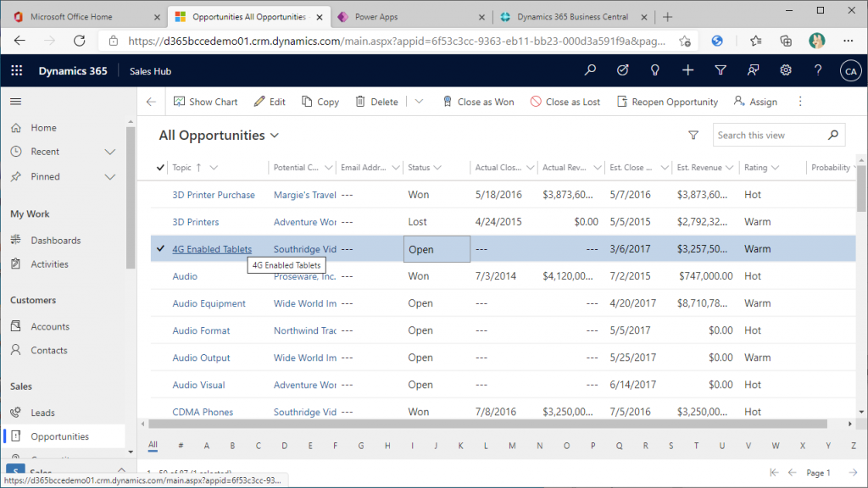Viewport: 868px width, 488px height.
Task: Open Margie's Travel customer link
Action: (x=304, y=195)
